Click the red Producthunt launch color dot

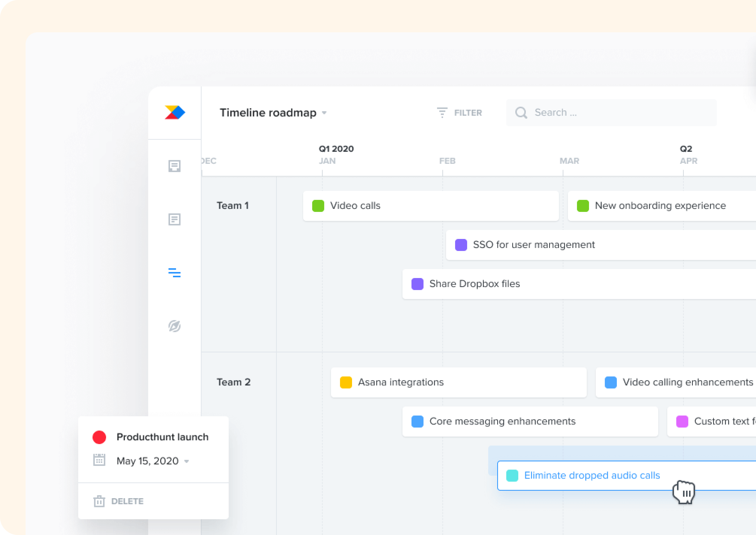99,437
